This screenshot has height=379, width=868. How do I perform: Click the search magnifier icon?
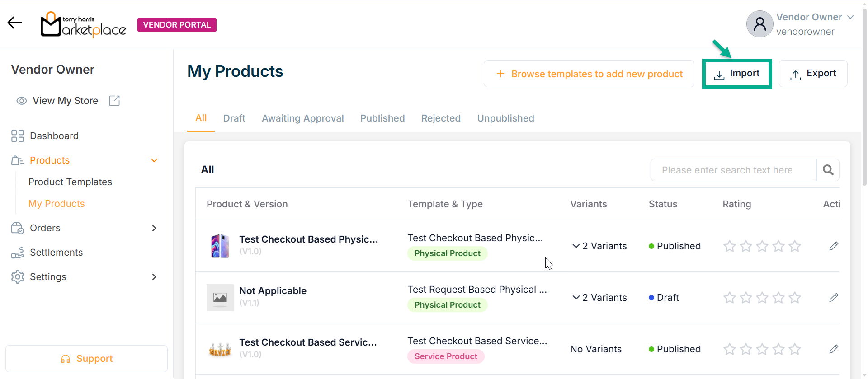[x=828, y=170]
